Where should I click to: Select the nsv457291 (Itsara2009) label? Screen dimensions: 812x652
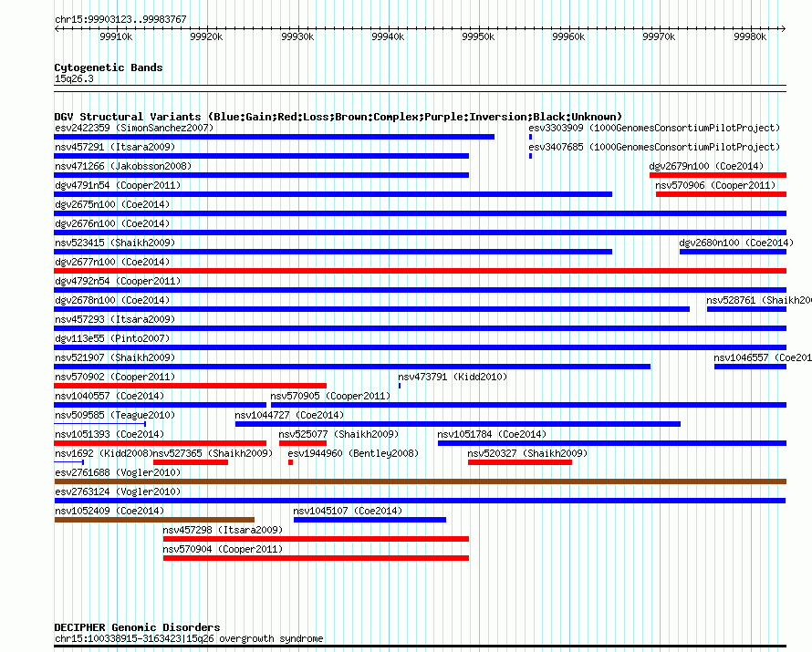pyautogui.click(x=115, y=147)
